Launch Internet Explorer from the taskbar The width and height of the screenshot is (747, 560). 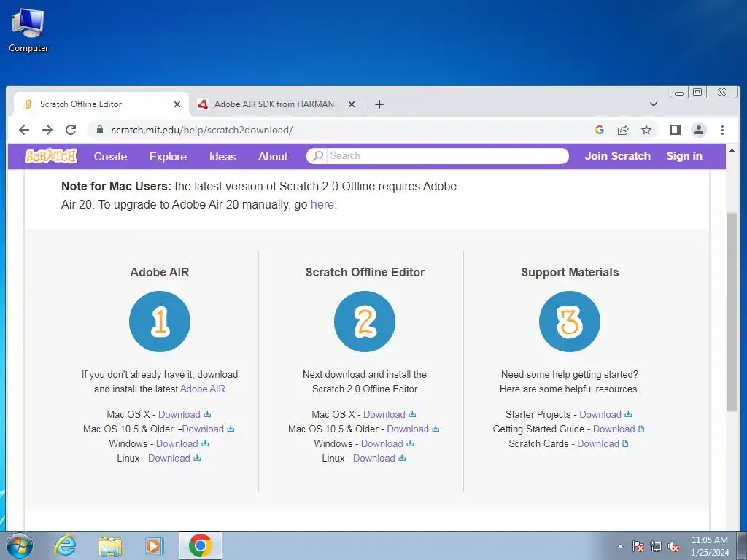point(65,545)
